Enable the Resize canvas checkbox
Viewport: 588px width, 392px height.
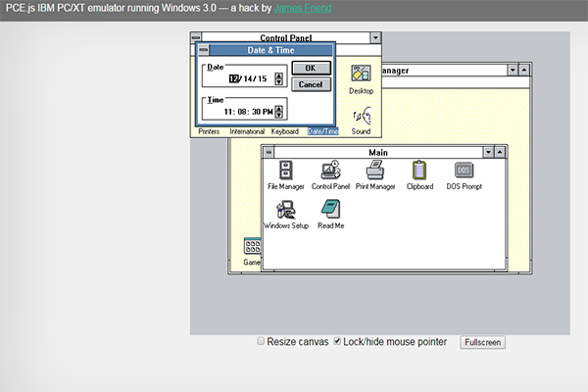coord(261,342)
